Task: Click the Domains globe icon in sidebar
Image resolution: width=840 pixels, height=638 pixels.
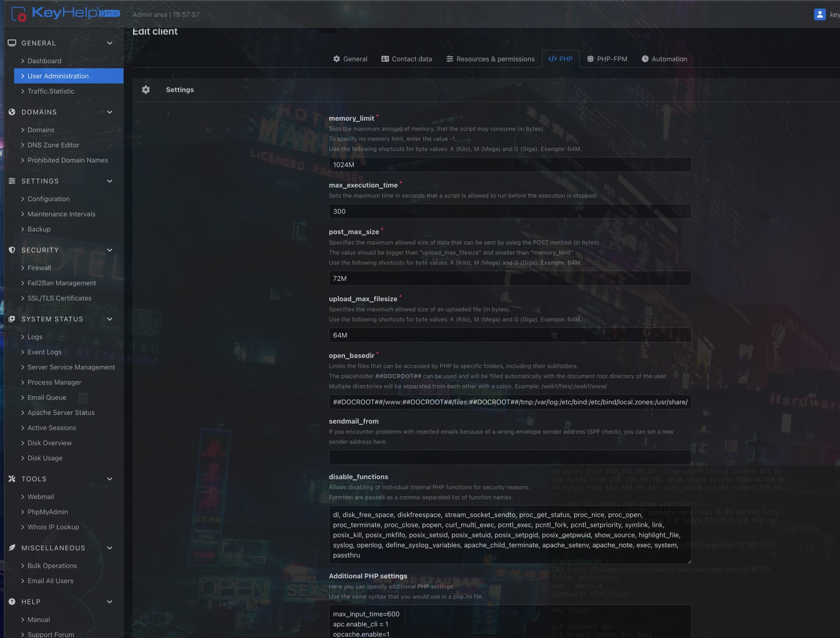Action: (12, 112)
